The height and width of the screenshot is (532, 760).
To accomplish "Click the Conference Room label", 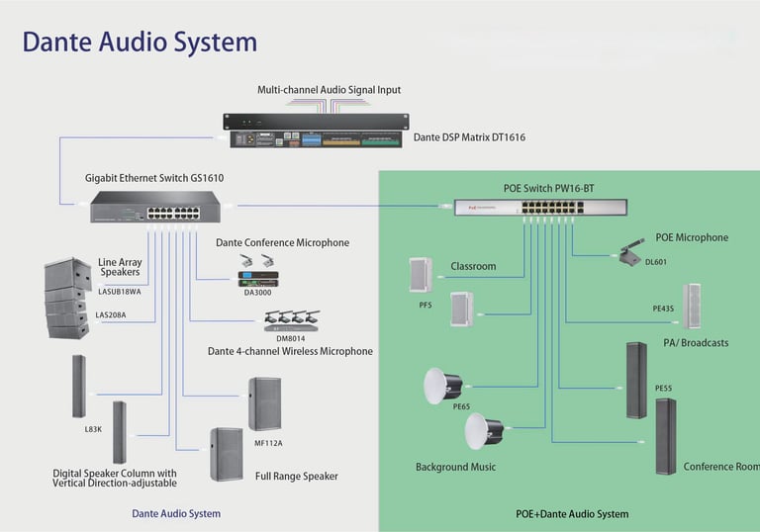I will pyautogui.click(x=721, y=467).
